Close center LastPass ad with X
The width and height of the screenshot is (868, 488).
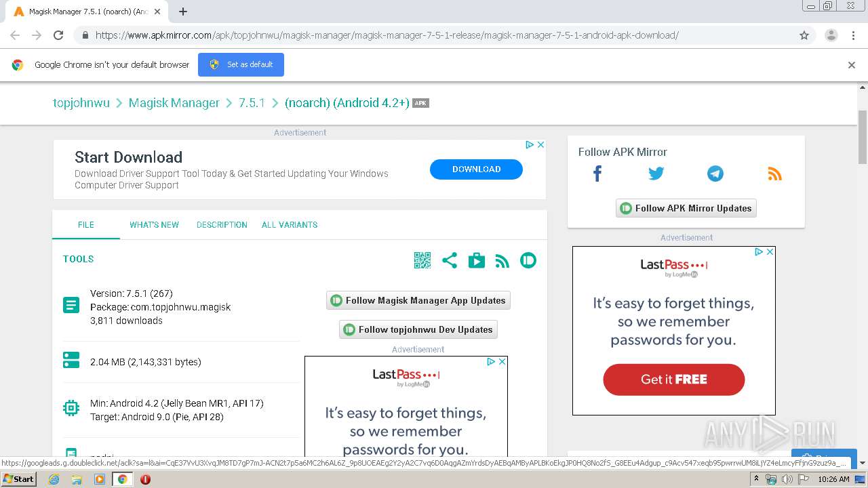pyautogui.click(x=502, y=361)
